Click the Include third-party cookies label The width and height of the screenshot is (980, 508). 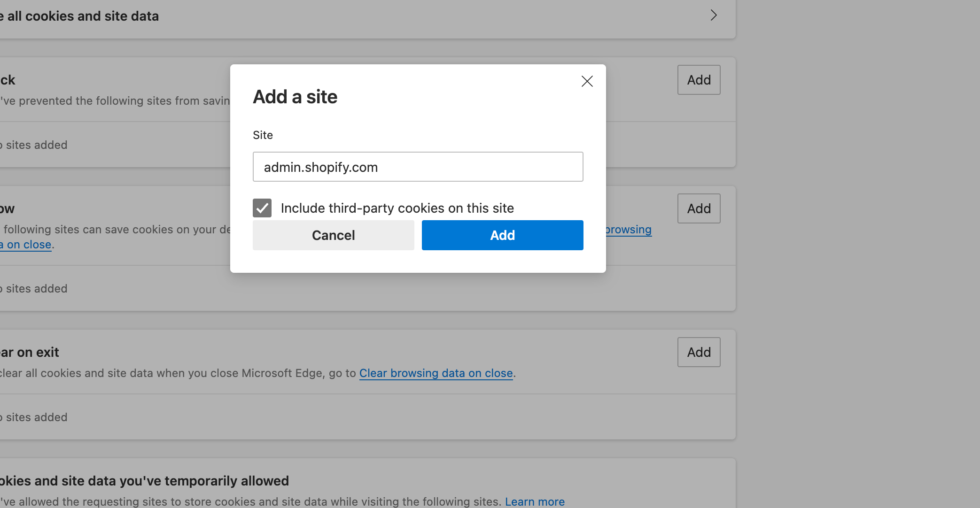point(397,208)
